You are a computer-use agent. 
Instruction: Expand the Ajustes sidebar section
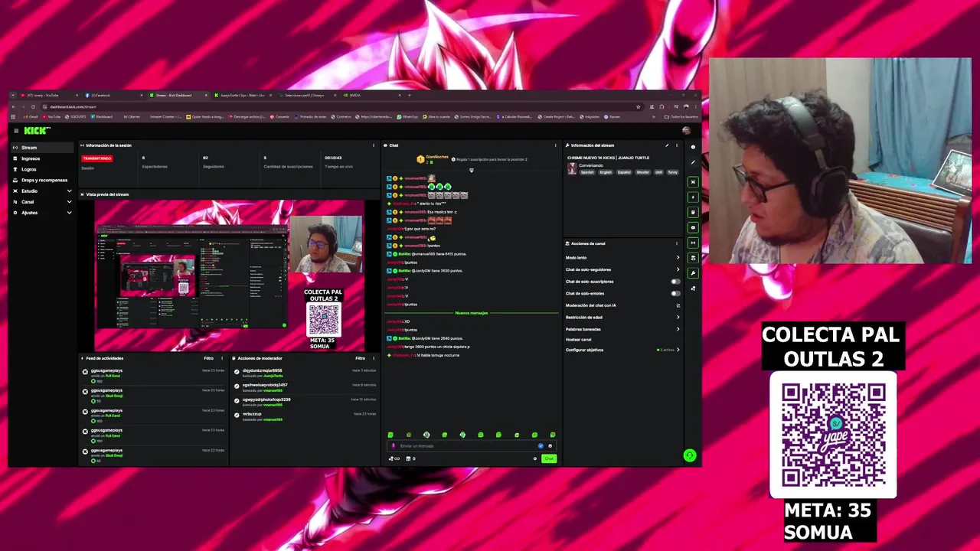tap(42, 213)
